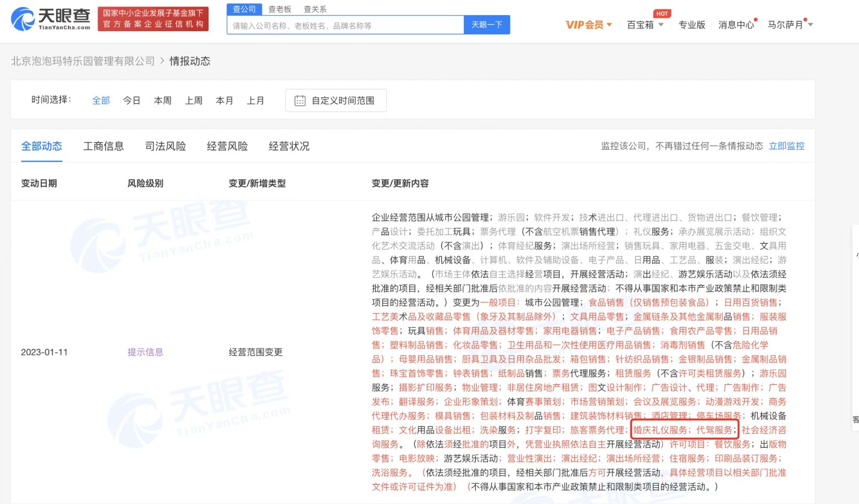Switch to the 司法风险 tab

click(165, 146)
